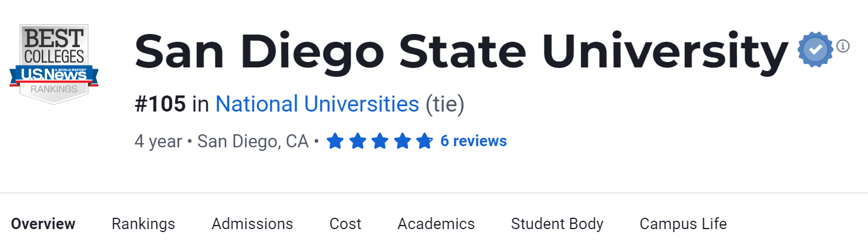Open the Campus Life tab

pos(683,224)
